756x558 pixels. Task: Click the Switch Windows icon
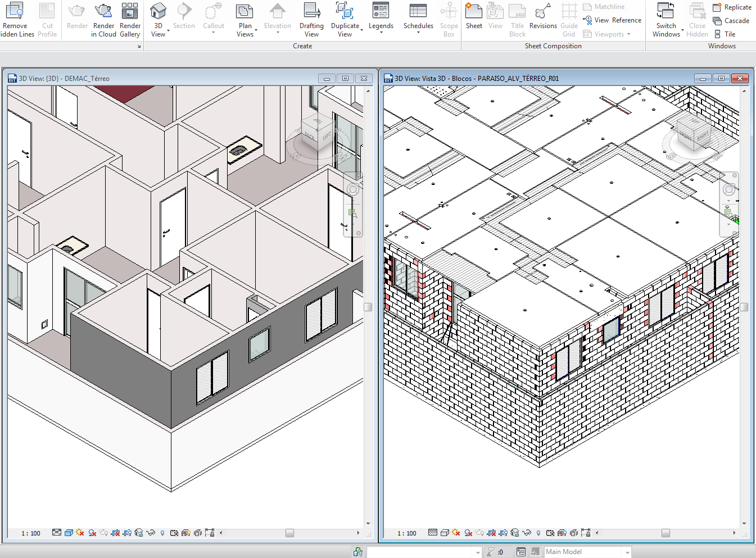pyautogui.click(x=666, y=11)
